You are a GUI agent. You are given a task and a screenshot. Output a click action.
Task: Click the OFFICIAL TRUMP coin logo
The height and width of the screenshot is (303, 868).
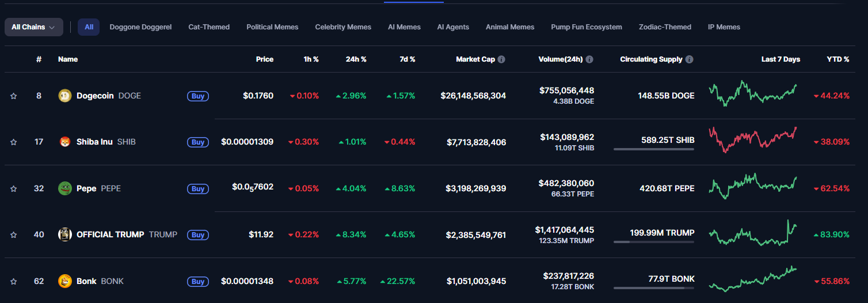pyautogui.click(x=65, y=234)
